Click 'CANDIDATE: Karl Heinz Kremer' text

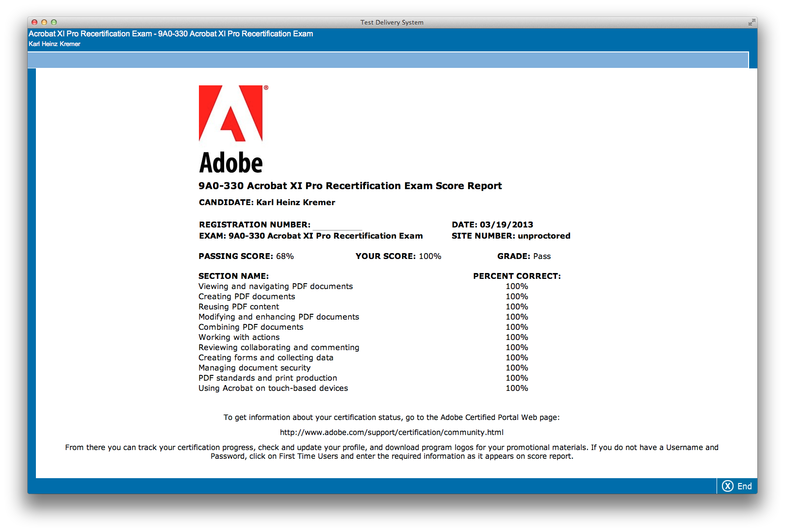(x=267, y=202)
